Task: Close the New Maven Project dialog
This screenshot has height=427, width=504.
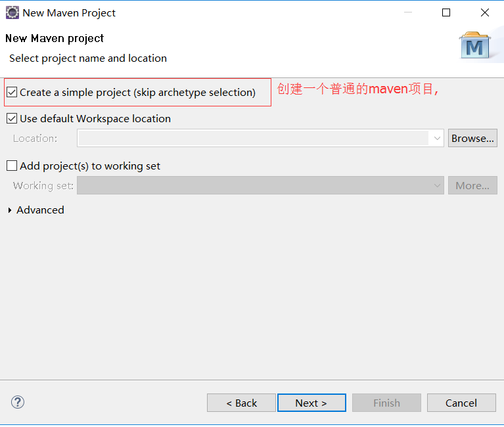Action: pyautogui.click(x=485, y=13)
